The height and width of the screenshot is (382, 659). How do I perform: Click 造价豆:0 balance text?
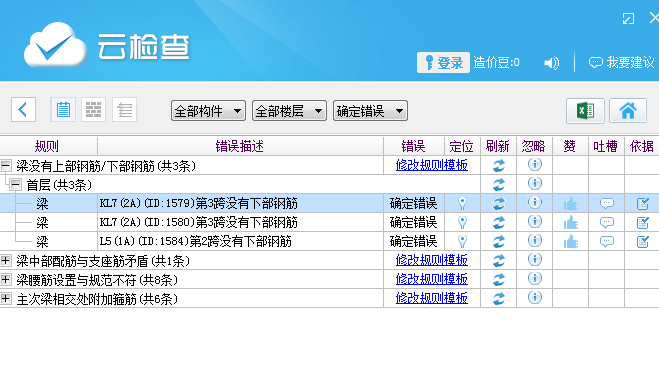coord(496,63)
